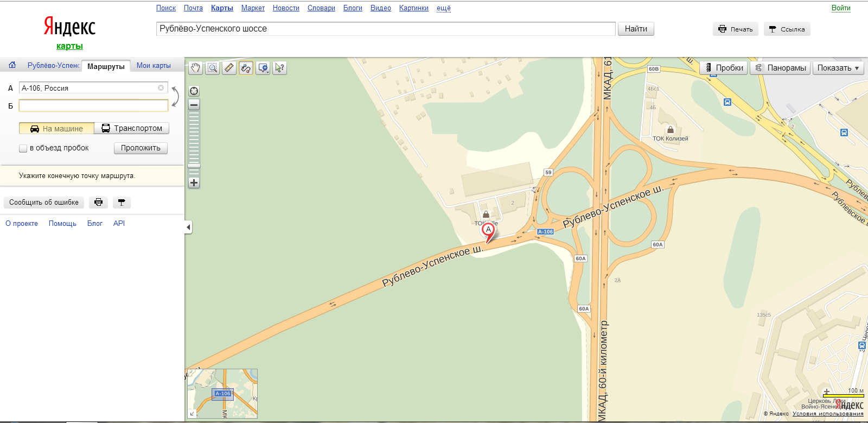Click the zoom in plus button

click(194, 183)
